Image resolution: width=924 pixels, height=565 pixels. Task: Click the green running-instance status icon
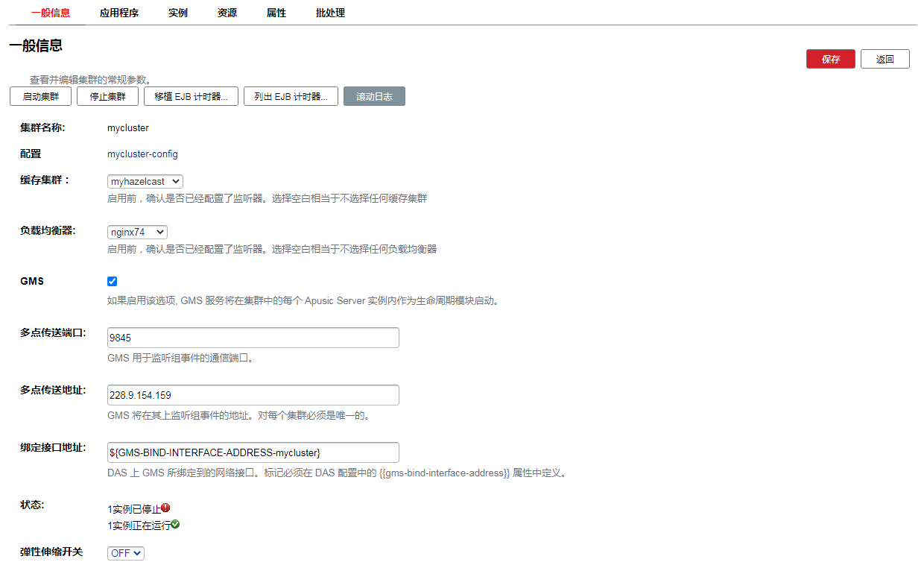175,525
